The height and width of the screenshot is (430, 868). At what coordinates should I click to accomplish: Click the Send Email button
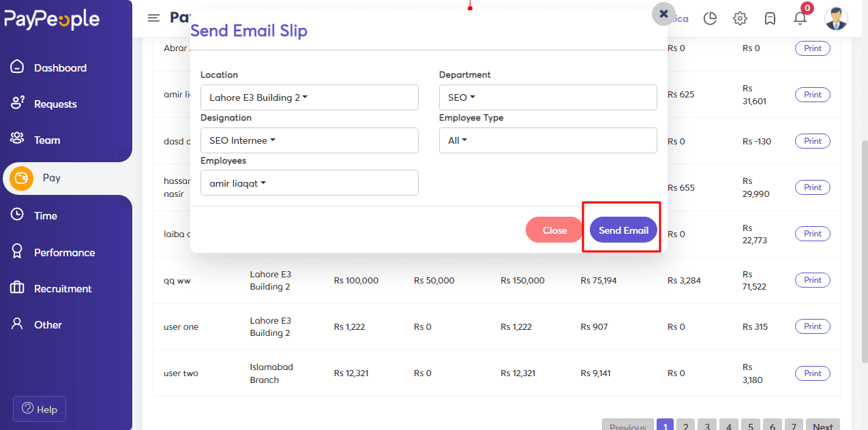(623, 230)
